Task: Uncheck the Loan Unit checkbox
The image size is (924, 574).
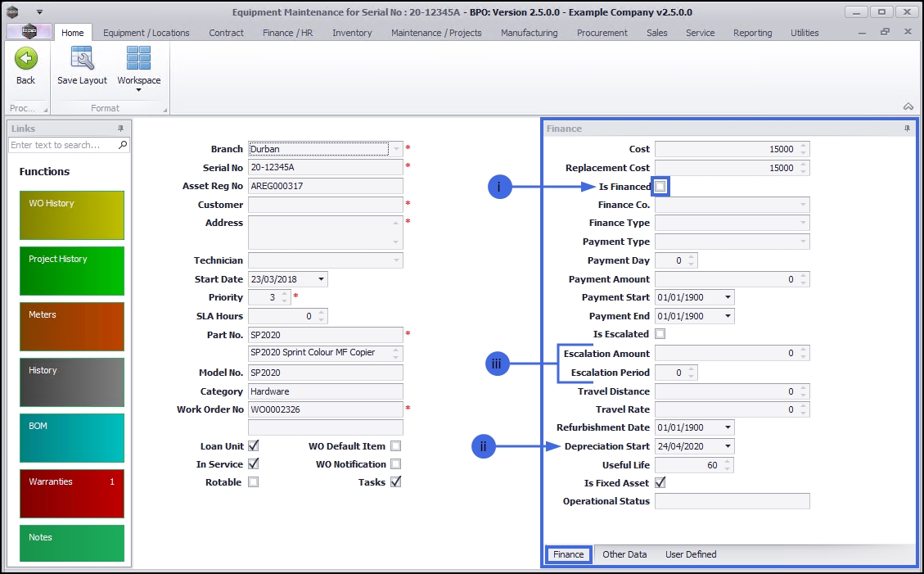Action: [254, 446]
